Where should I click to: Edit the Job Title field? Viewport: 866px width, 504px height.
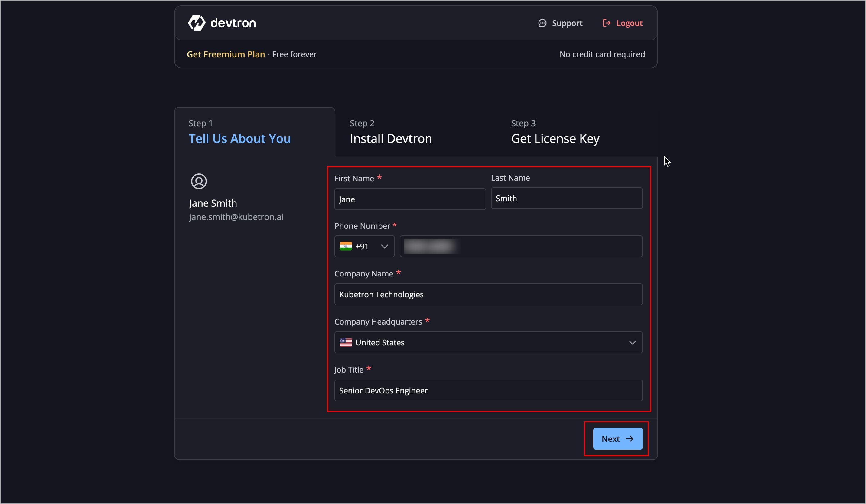tap(488, 391)
